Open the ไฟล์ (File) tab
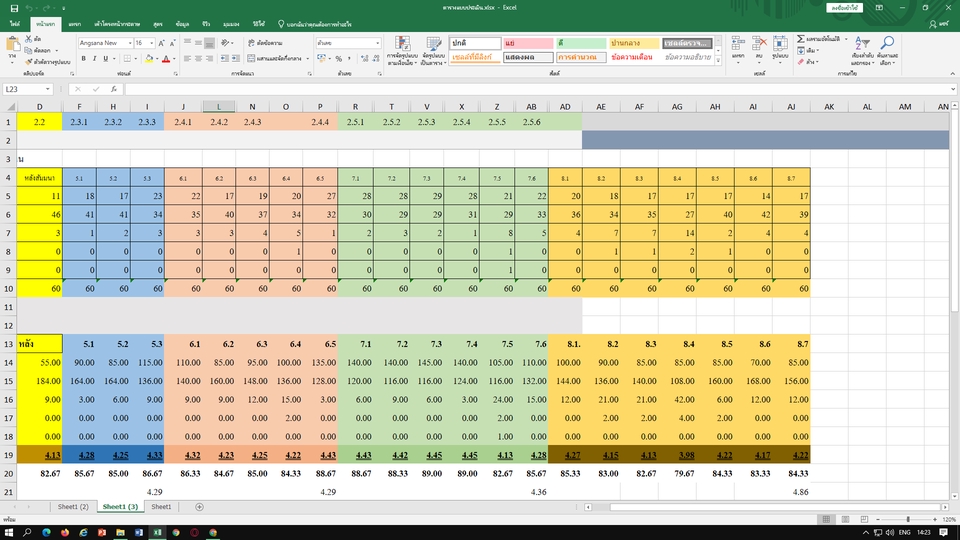Screen dimensions: 960x540 (x=15, y=24)
